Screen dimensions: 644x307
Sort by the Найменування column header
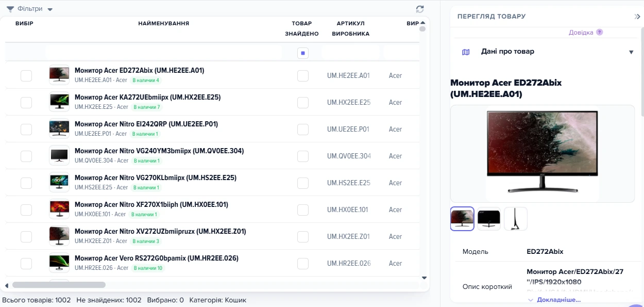(x=163, y=24)
